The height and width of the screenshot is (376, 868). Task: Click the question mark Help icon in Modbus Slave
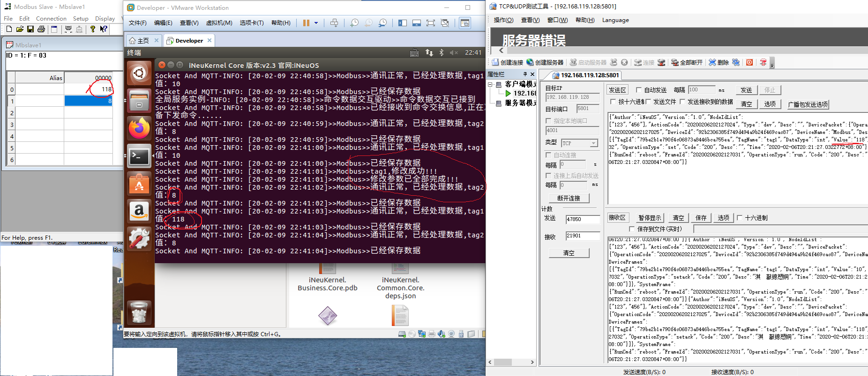93,29
